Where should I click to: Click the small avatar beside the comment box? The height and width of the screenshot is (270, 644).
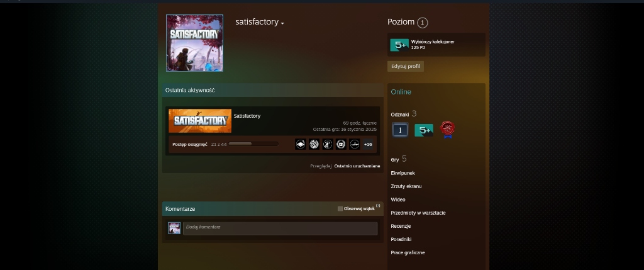[x=174, y=228]
